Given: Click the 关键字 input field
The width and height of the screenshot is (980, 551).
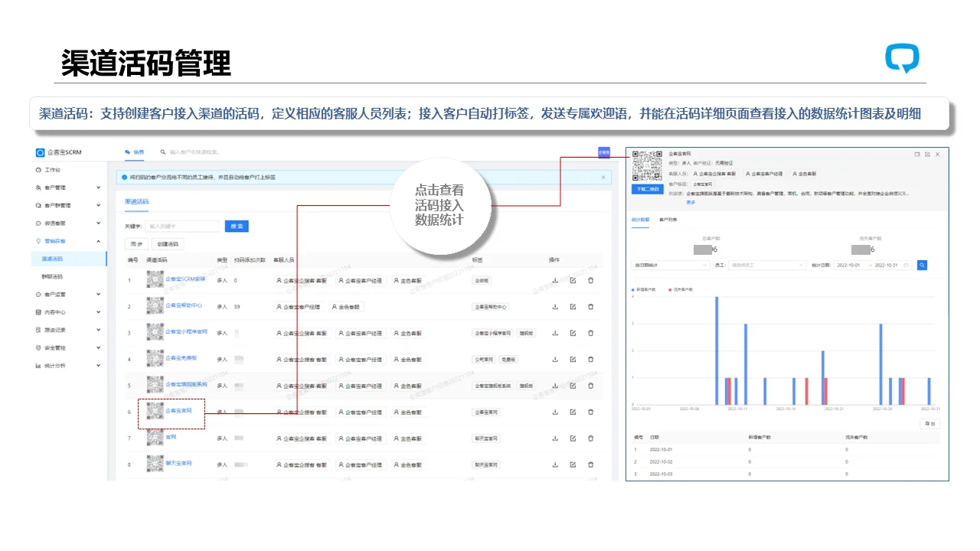Looking at the screenshot, I should [182, 227].
